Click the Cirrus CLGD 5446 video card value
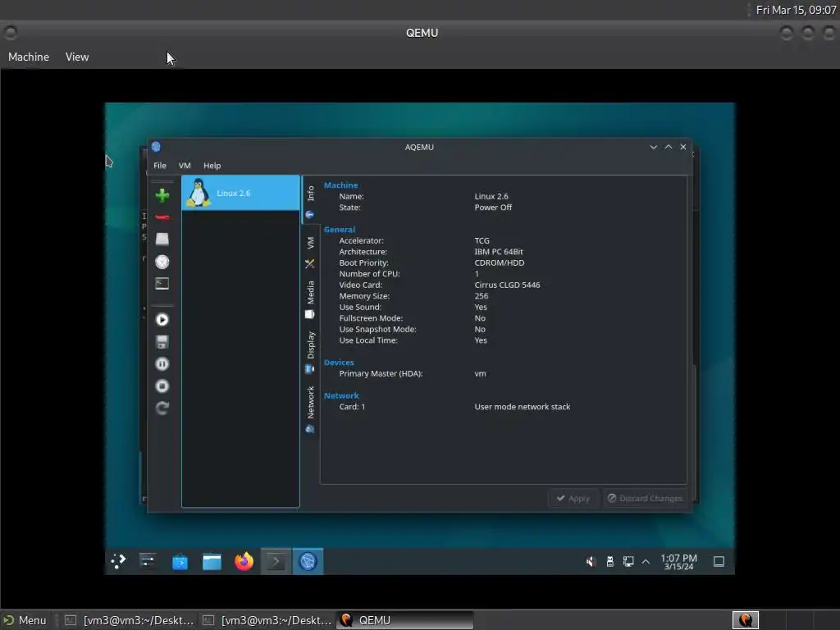Screen dimensions: 840x630 [x=507, y=285]
